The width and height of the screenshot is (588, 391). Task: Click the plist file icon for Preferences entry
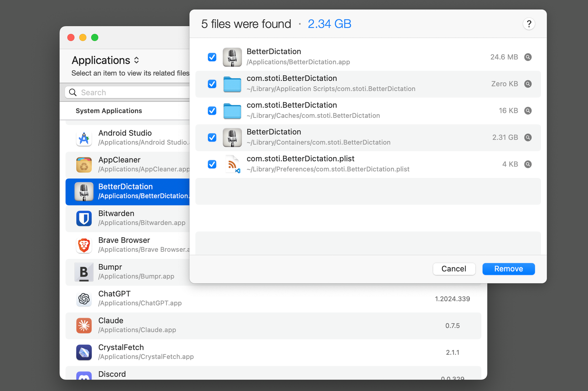click(232, 164)
